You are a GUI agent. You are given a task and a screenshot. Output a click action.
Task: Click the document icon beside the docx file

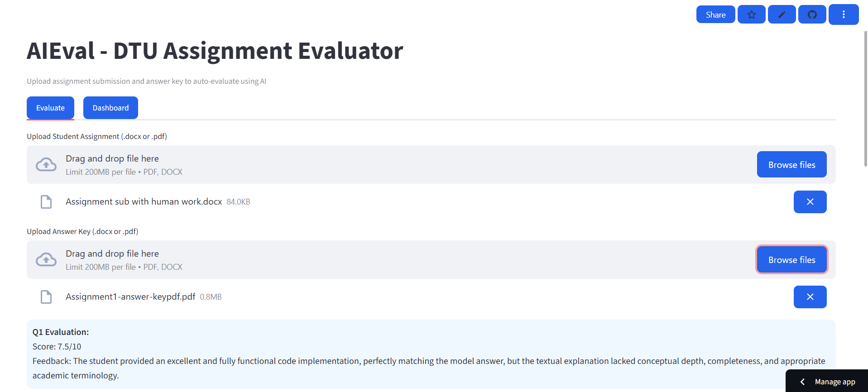(x=46, y=202)
